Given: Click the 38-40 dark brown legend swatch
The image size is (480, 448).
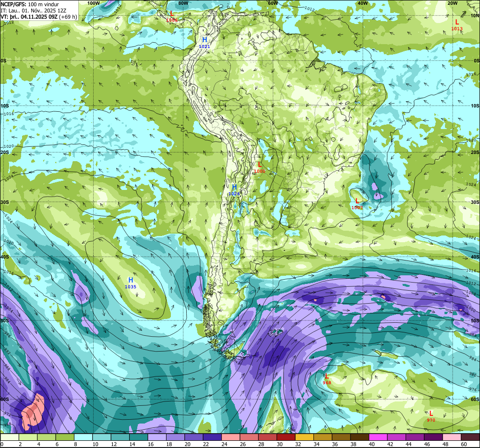Looking at the screenshot, I should point(360,437).
